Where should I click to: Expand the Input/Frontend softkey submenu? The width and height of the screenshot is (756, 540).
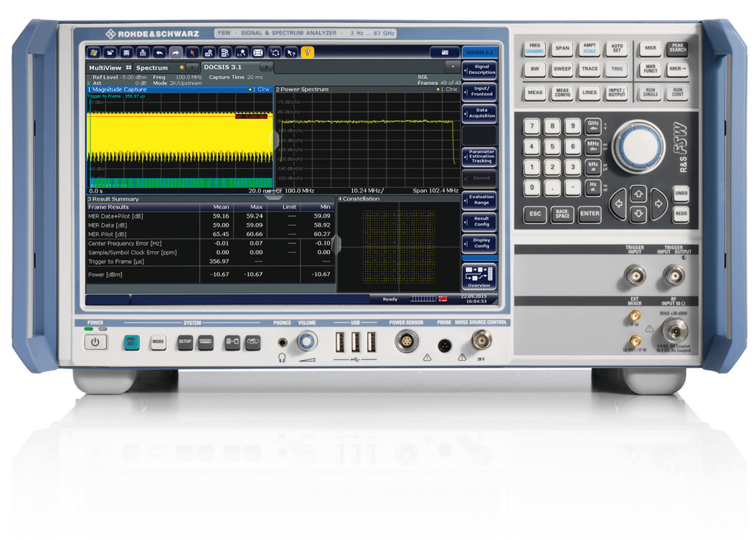(x=480, y=91)
